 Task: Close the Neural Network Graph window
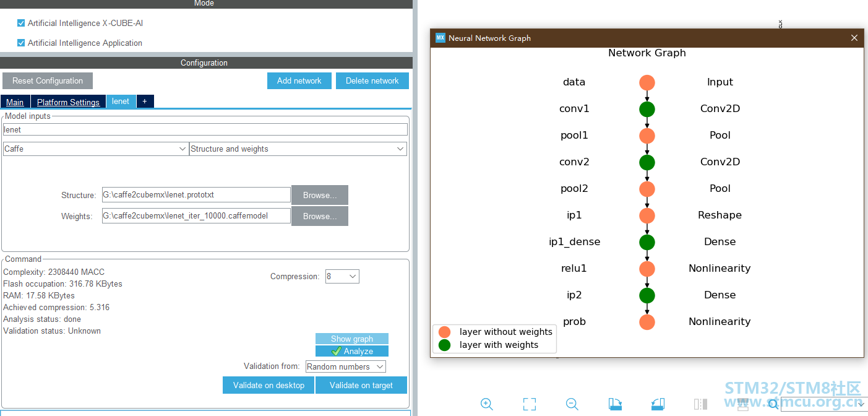coord(854,38)
